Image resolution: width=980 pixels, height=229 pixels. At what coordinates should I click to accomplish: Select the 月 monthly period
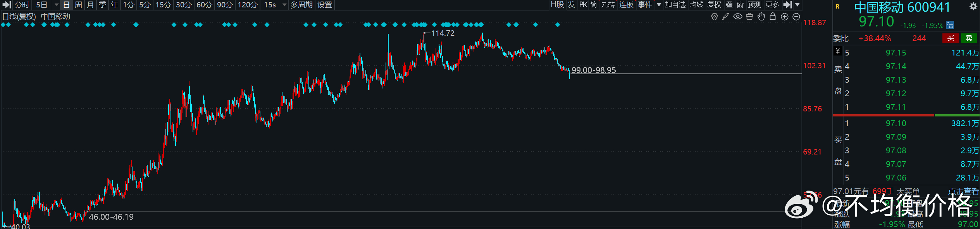90,5
